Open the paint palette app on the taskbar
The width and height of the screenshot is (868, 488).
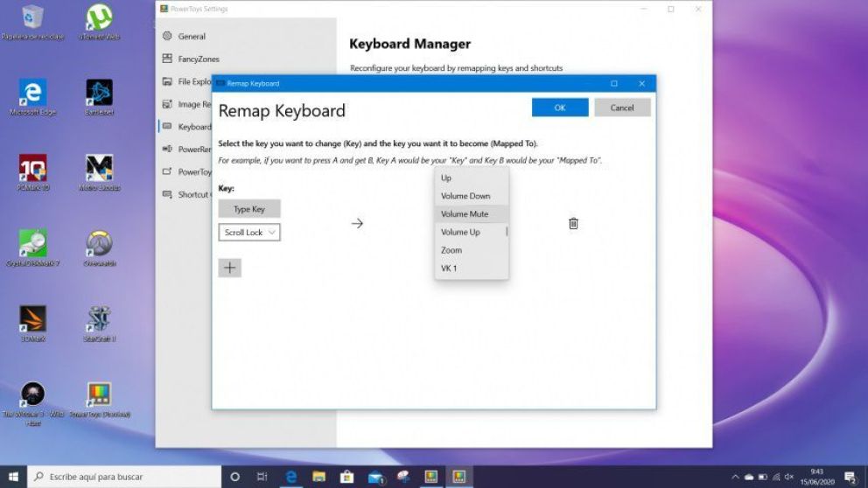point(403,477)
